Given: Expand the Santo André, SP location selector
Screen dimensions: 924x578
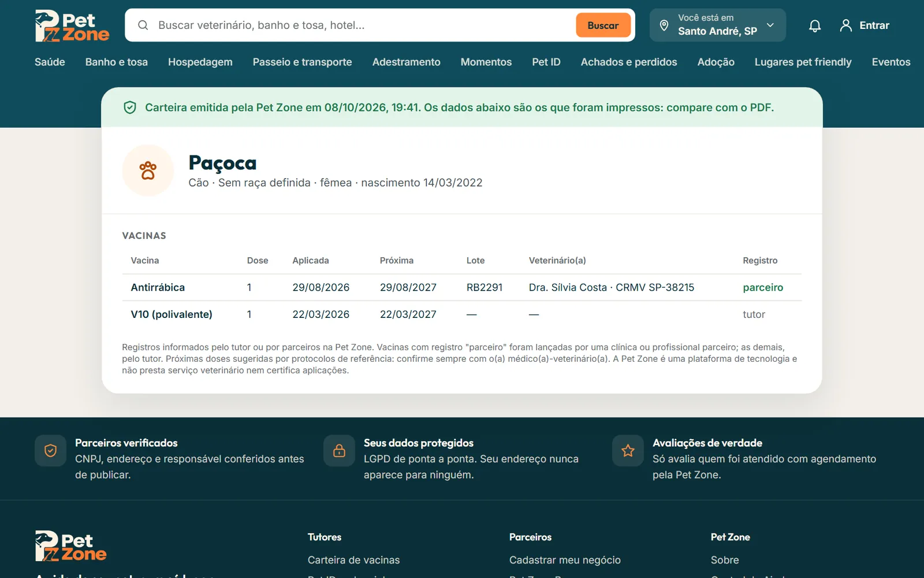Looking at the screenshot, I should [x=717, y=25].
